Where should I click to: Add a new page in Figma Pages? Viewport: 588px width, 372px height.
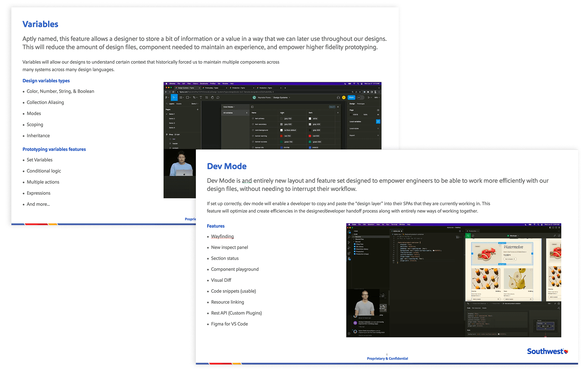198,109
